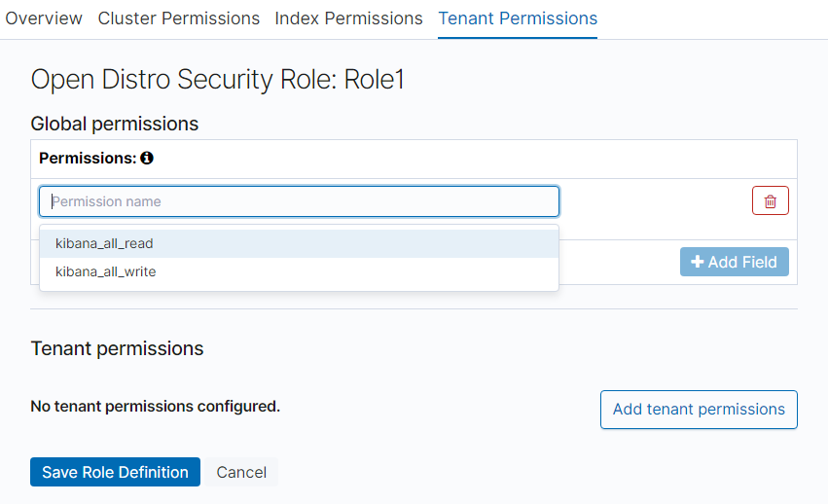Click the No tenant permissions configured message

[155, 406]
